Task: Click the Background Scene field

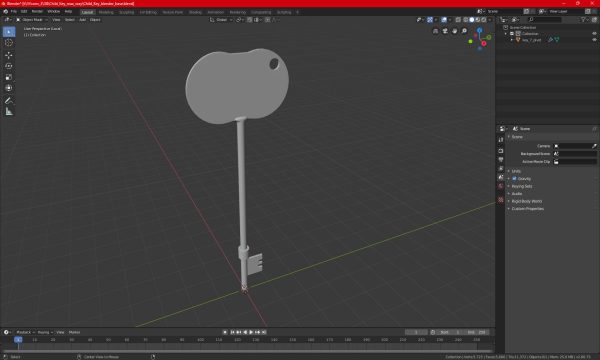Action: point(575,154)
